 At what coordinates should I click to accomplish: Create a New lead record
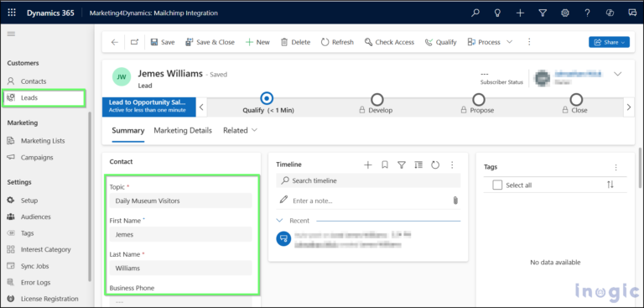[257, 42]
